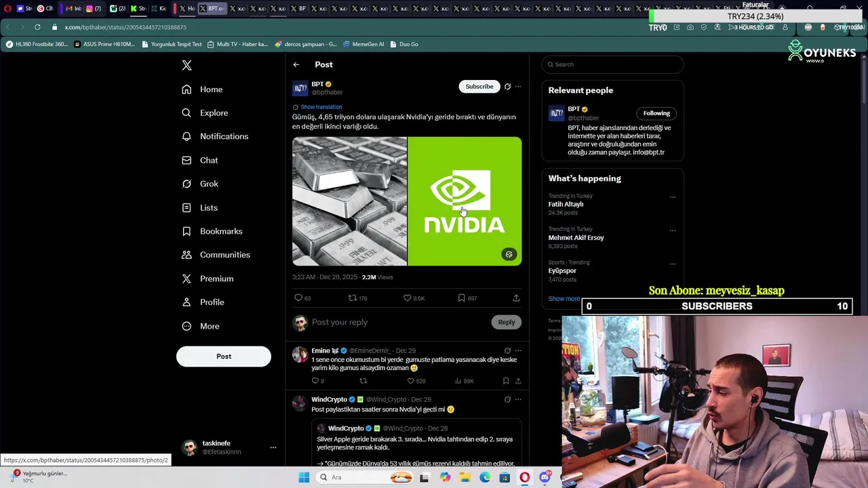Repost Emine's reply
Viewport: 868px width, 488px height.
click(363, 381)
